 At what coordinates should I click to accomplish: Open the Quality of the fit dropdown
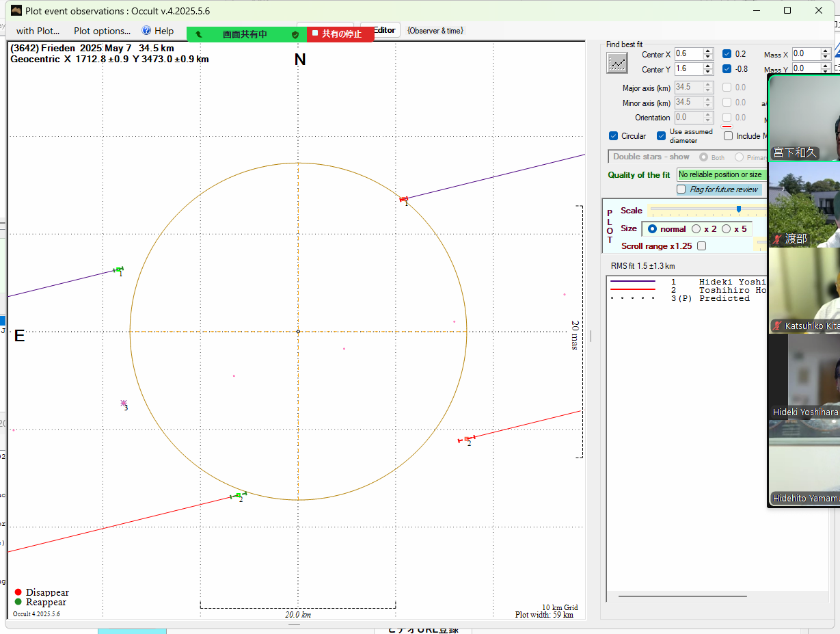coord(721,175)
